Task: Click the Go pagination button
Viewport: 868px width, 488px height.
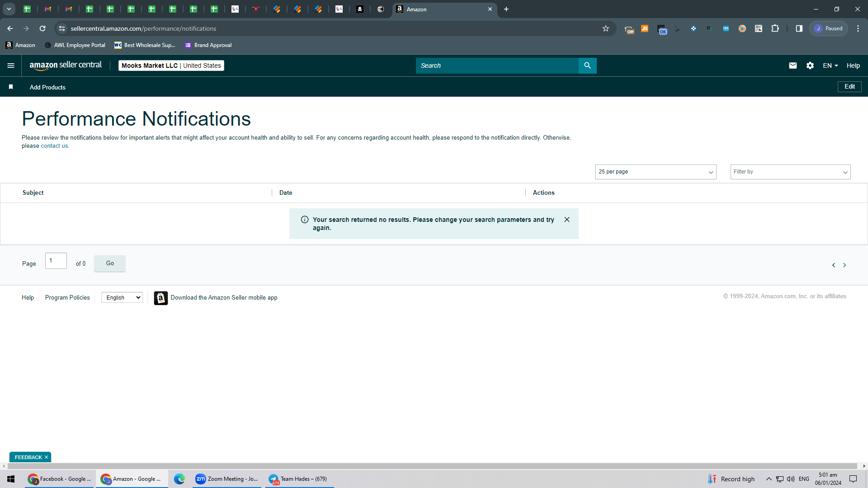Action: pyautogui.click(x=110, y=263)
